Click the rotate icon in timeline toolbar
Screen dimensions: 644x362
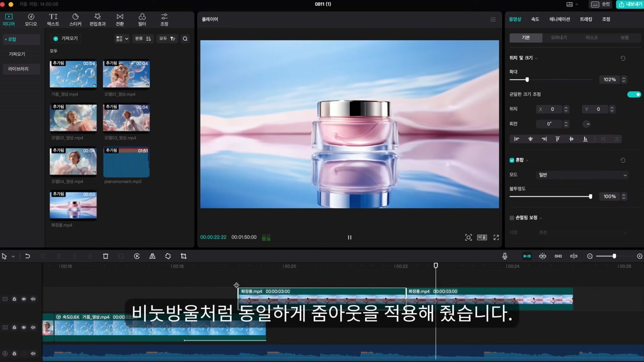[x=168, y=256]
